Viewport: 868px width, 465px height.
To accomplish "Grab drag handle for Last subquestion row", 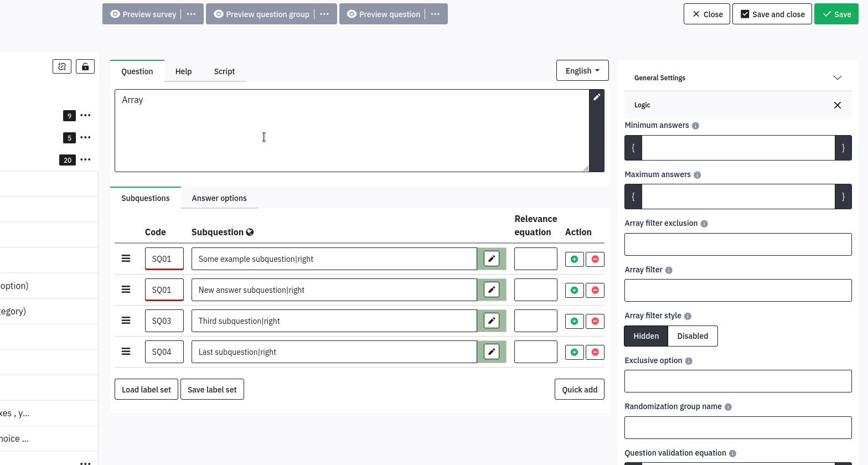I will 126,352.
